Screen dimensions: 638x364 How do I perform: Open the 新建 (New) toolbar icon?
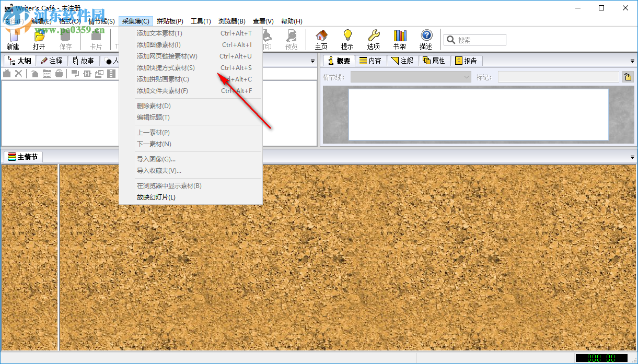click(13, 38)
